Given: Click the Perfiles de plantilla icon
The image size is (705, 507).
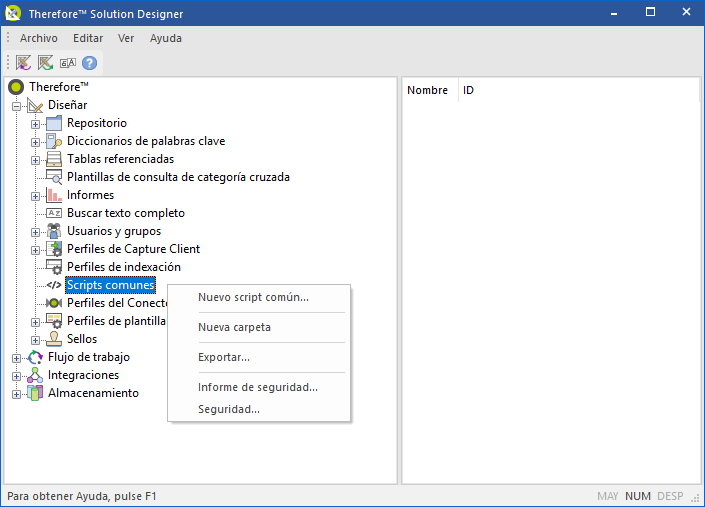Looking at the screenshot, I should [x=54, y=321].
